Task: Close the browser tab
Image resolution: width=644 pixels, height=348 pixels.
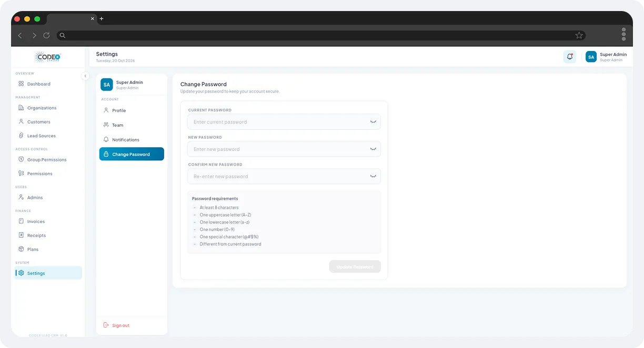Action: click(x=93, y=18)
